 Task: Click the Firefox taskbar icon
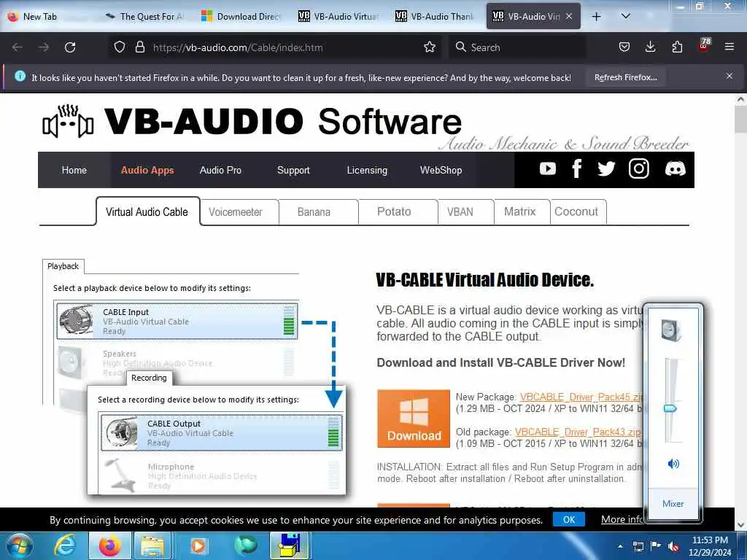click(109, 545)
